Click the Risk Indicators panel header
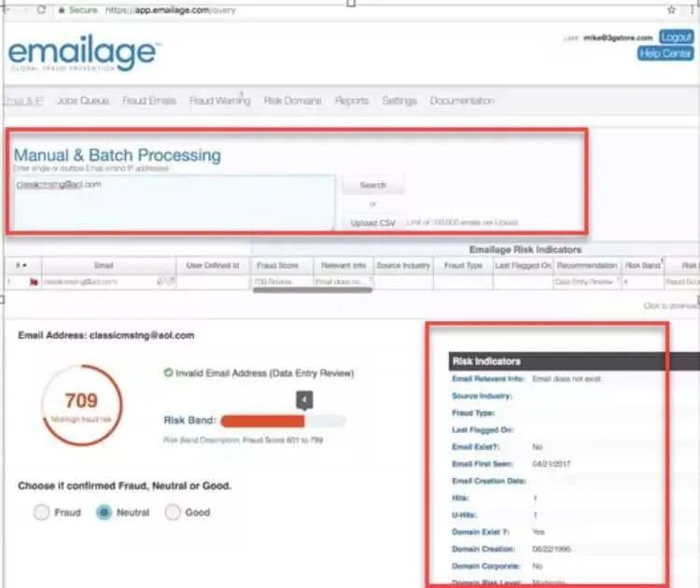The width and height of the screenshot is (700, 588). pos(574,361)
